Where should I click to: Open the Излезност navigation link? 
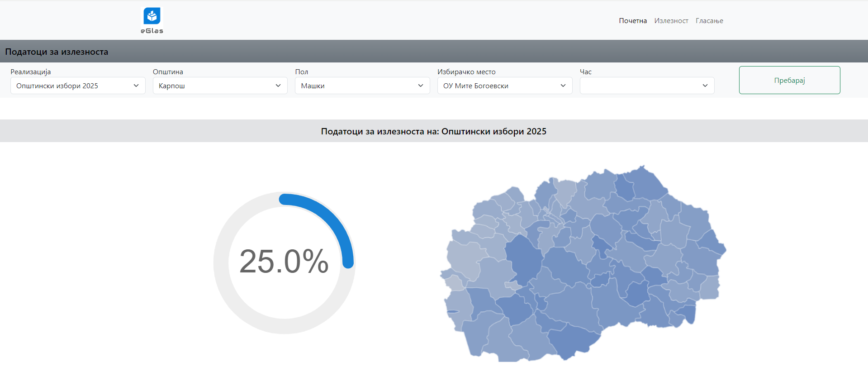tap(671, 21)
